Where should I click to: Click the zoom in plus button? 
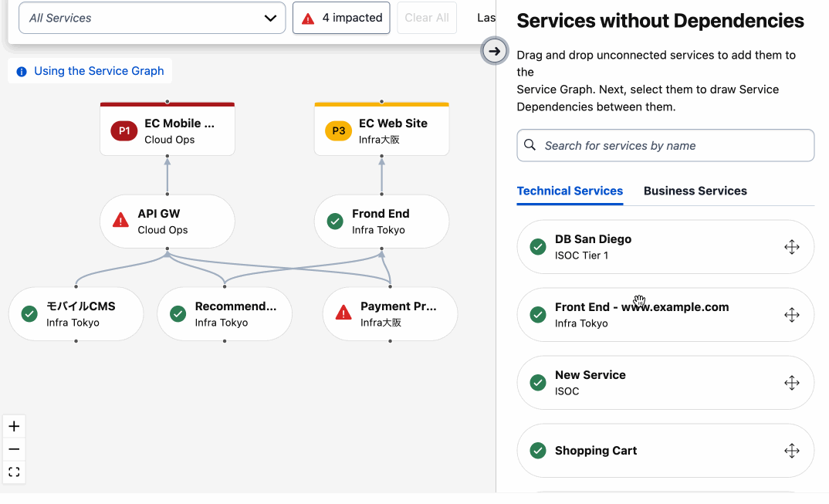14,426
